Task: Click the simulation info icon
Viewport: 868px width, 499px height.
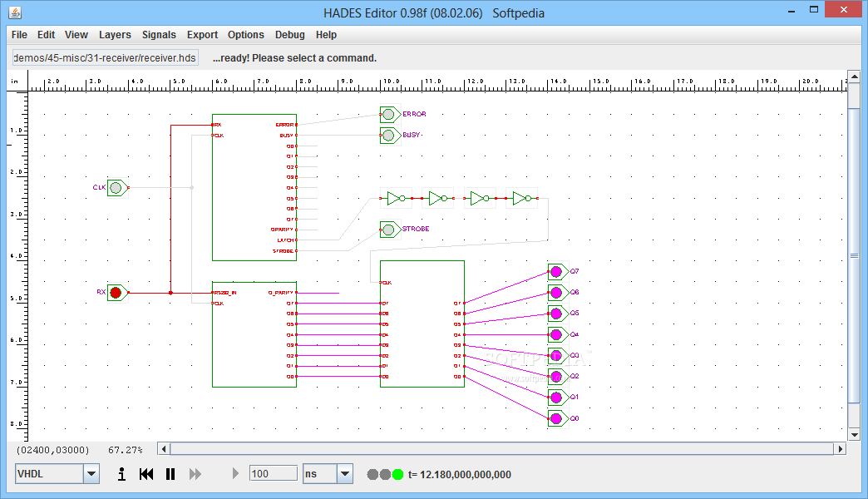Action: point(121,474)
